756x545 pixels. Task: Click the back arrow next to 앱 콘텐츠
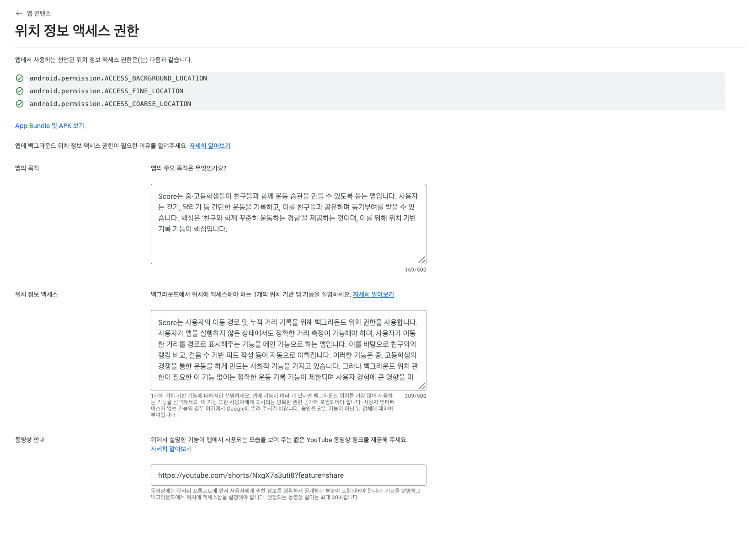point(19,14)
